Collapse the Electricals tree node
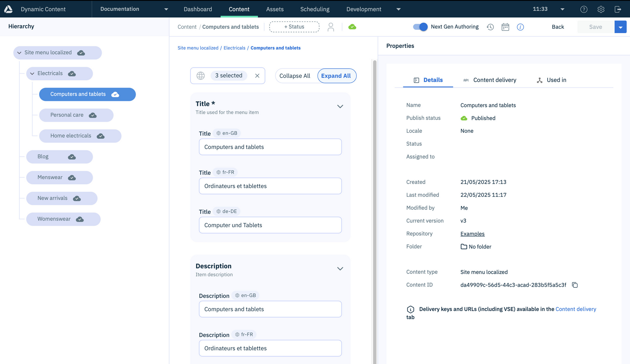The width and height of the screenshot is (630, 364). click(x=32, y=74)
